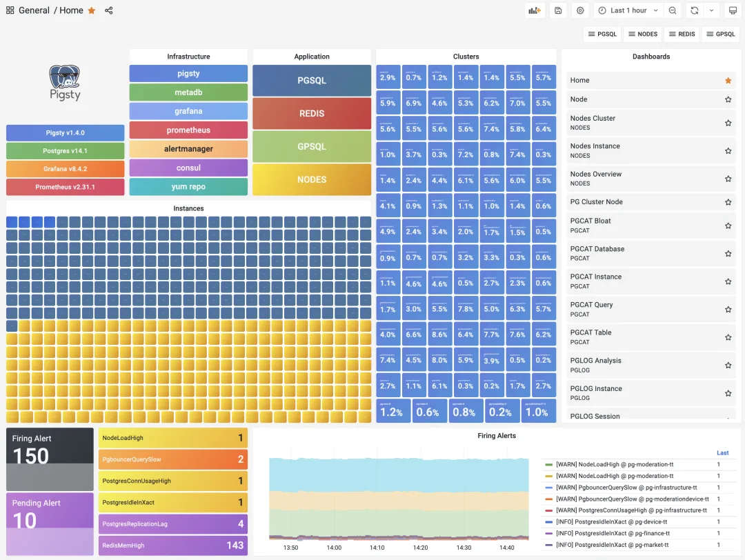745x560 pixels.
Task: Open the PGSQL links dropdown
Action: [x=602, y=34]
